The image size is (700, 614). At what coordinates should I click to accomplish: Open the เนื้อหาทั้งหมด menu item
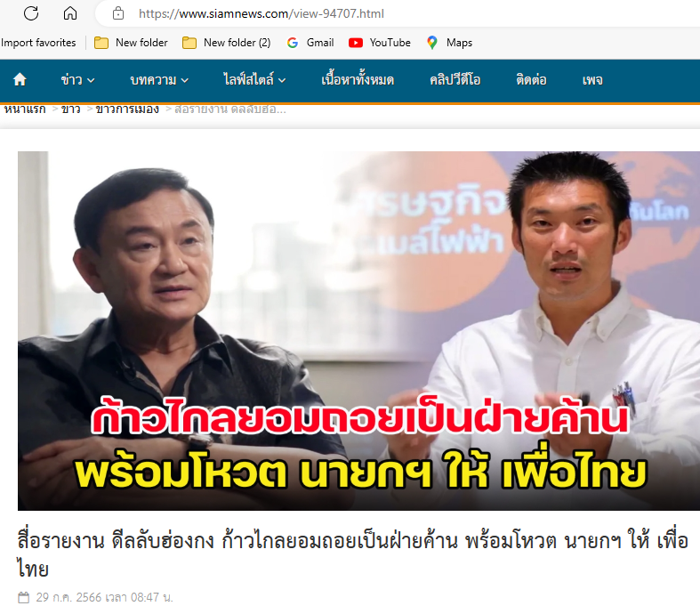click(358, 80)
